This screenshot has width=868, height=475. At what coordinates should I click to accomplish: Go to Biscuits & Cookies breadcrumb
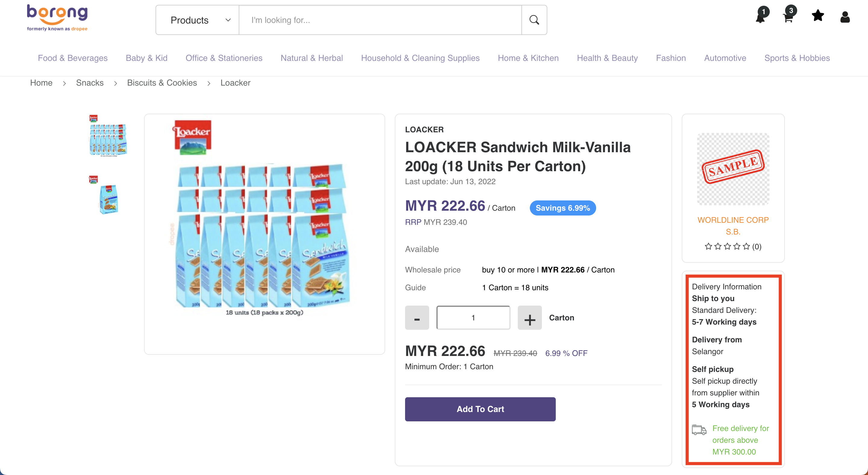pos(162,83)
